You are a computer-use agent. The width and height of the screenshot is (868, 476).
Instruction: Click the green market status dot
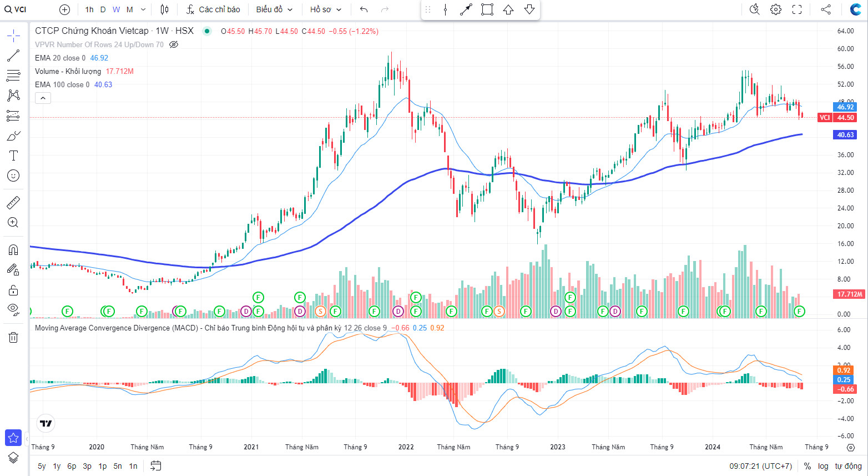pos(207,31)
